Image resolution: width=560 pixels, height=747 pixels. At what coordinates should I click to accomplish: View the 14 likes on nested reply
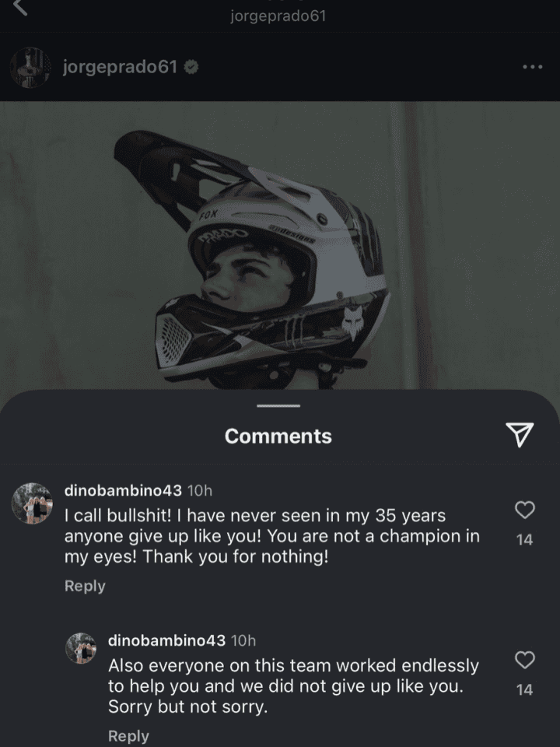[525, 689]
